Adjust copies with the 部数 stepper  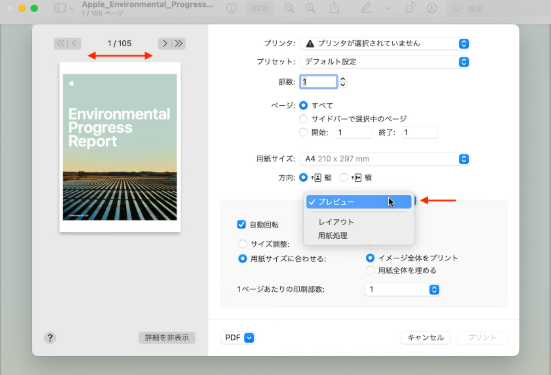tap(343, 82)
